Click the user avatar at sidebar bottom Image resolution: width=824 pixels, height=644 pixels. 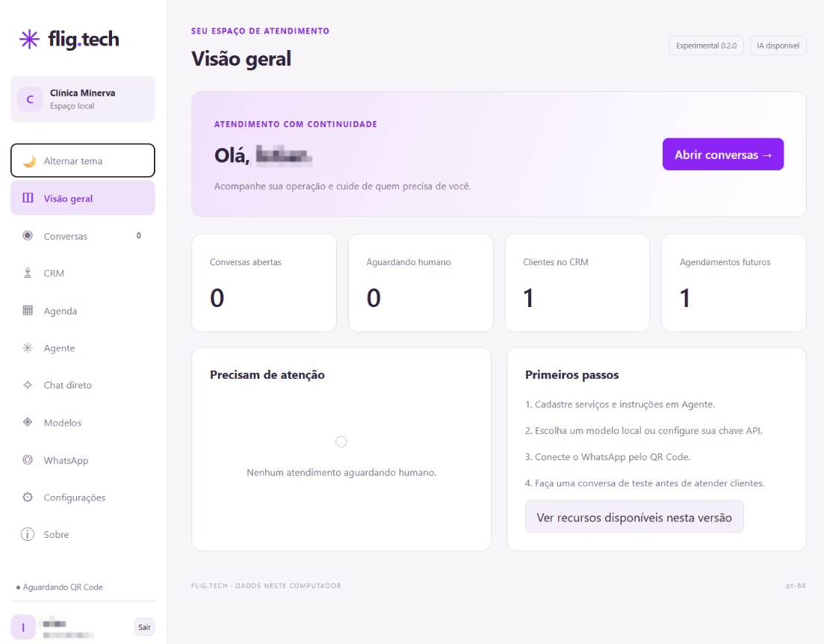[23, 627]
